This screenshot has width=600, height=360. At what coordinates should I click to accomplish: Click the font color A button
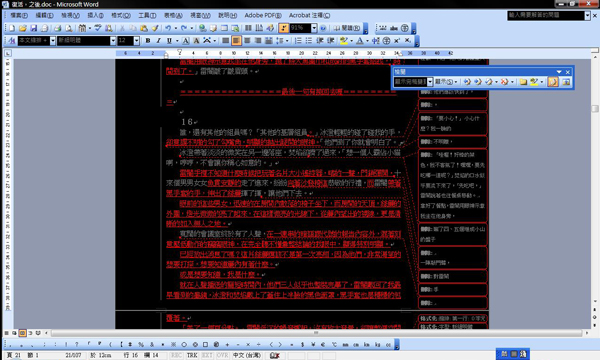[360, 41]
